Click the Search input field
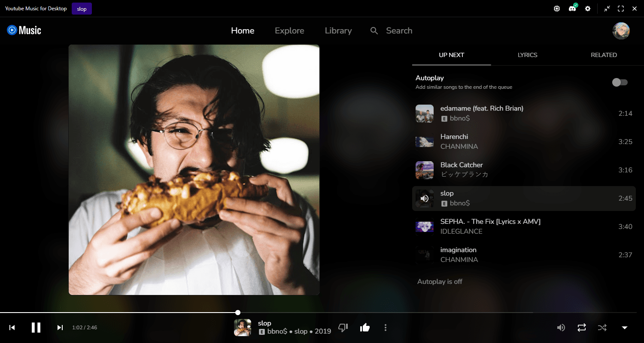 click(x=399, y=31)
